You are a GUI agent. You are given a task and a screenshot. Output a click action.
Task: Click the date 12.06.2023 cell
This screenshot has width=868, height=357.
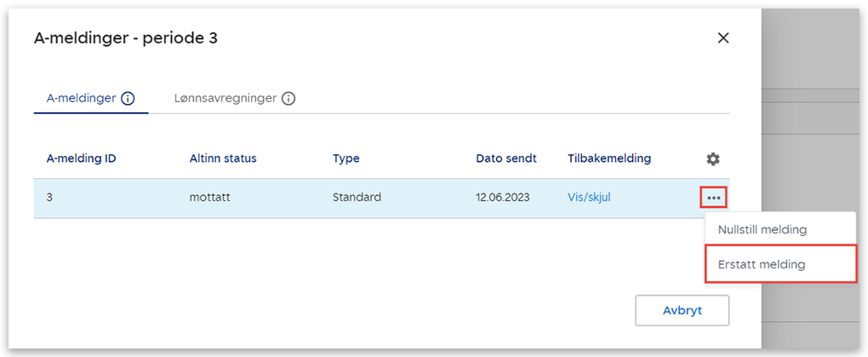[502, 198]
